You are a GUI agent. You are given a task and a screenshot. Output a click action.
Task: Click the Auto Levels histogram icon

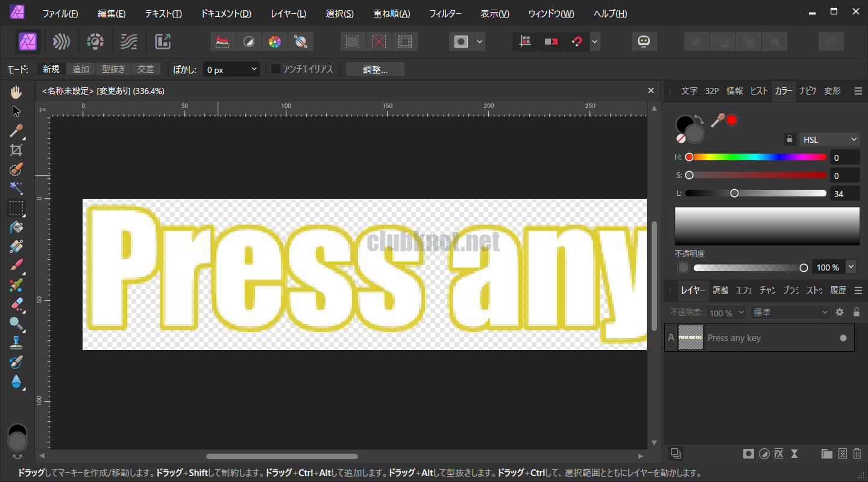click(x=223, y=42)
